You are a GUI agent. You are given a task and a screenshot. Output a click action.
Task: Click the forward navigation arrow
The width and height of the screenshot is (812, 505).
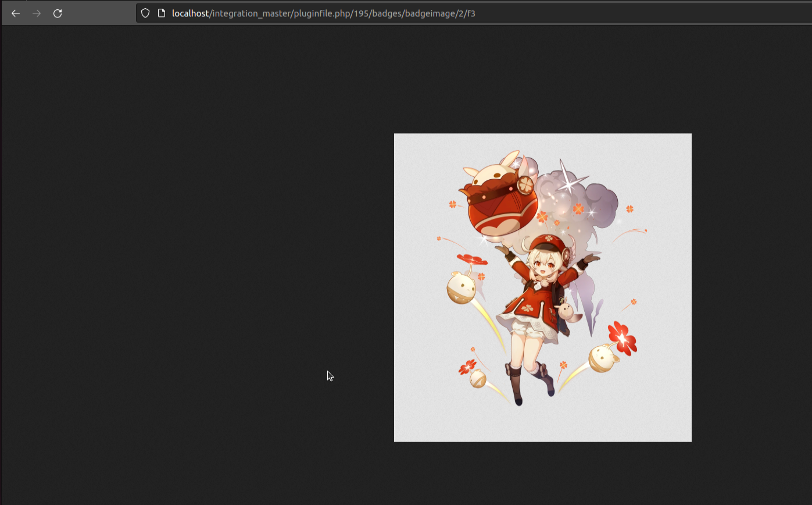[x=37, y=13]
